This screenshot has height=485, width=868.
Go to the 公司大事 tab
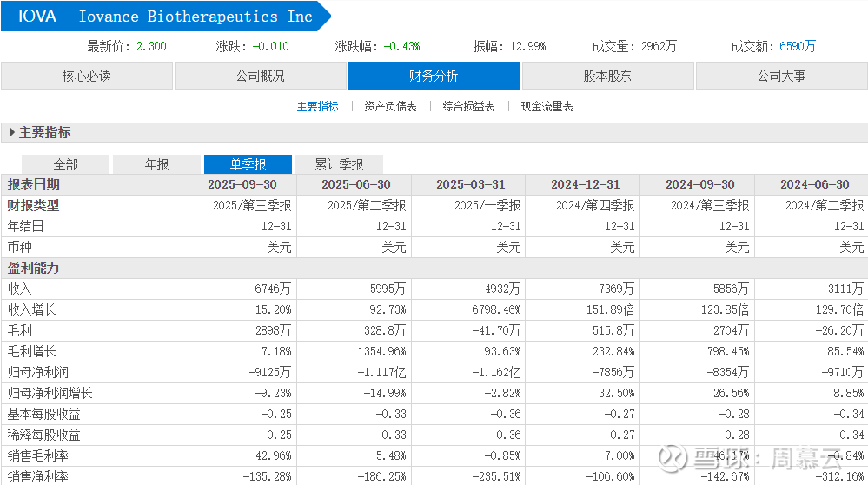(782, 76)
